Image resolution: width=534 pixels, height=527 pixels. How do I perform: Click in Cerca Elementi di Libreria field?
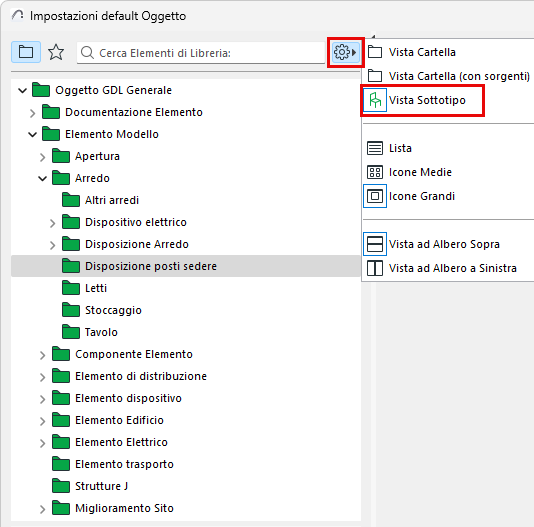[x=201, y=53]
